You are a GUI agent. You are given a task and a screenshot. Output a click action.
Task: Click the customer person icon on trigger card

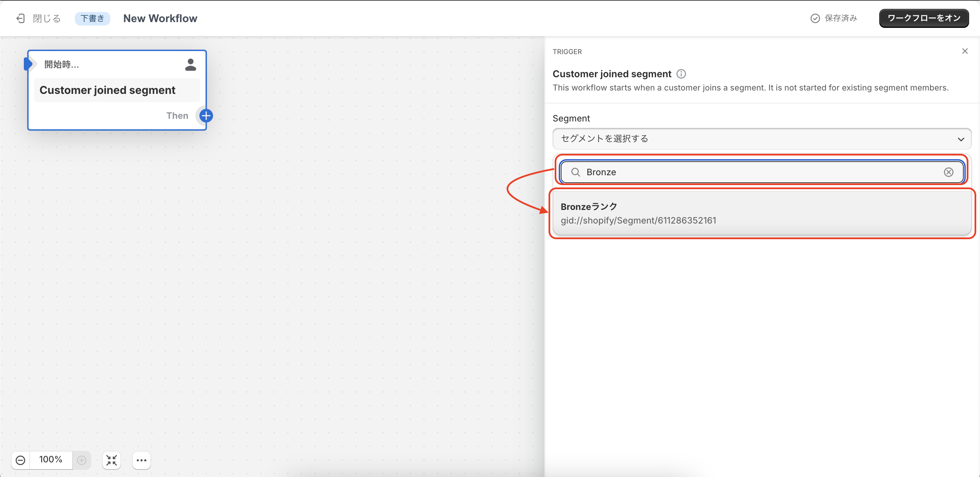tap(190, 65)
